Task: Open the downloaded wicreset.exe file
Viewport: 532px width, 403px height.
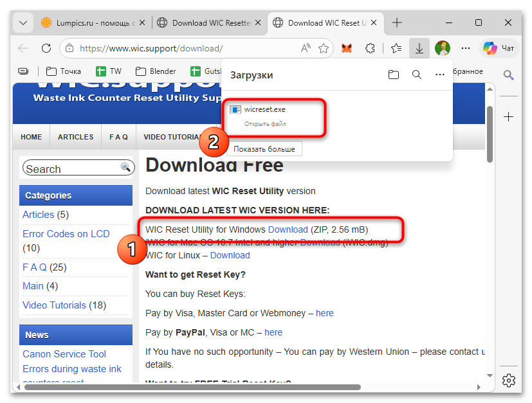Action: tap(264, 109)
